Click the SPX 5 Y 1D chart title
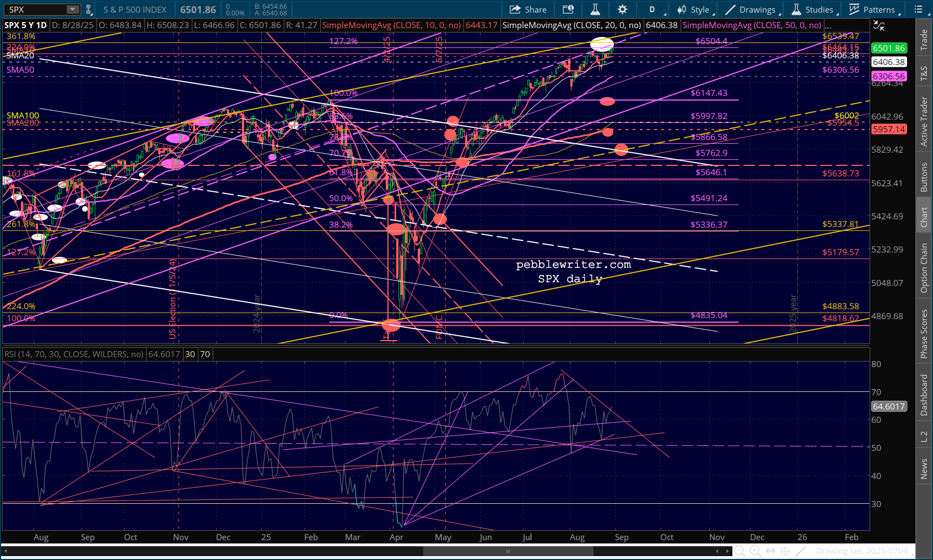Image resolution: width=933 pixels, height=560 pixels. 25,25
